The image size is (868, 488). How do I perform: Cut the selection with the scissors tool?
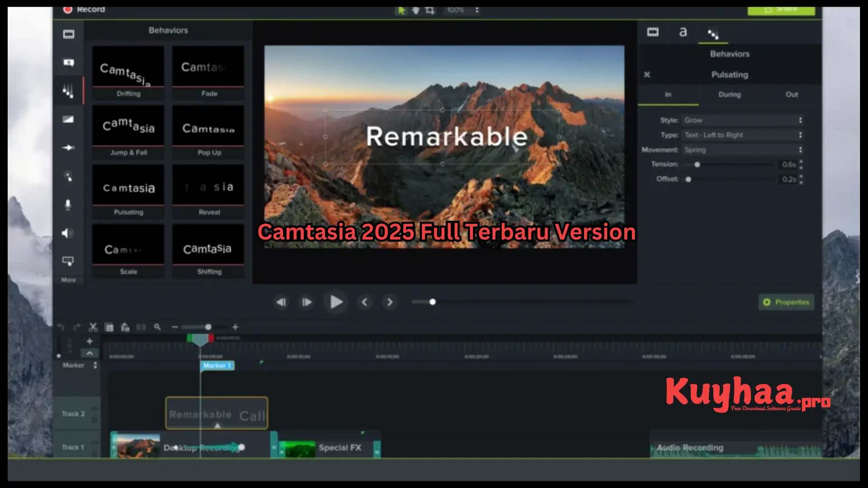tap(93, 327)
